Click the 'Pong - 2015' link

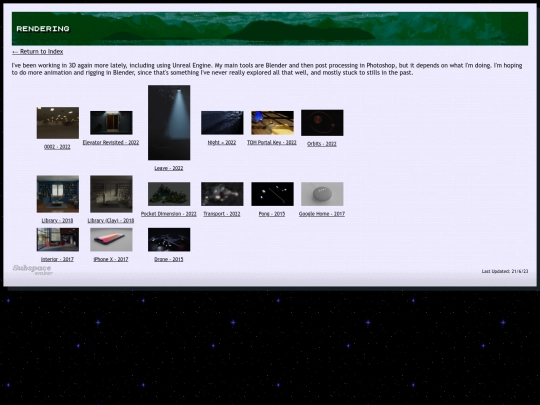(272, 214)
